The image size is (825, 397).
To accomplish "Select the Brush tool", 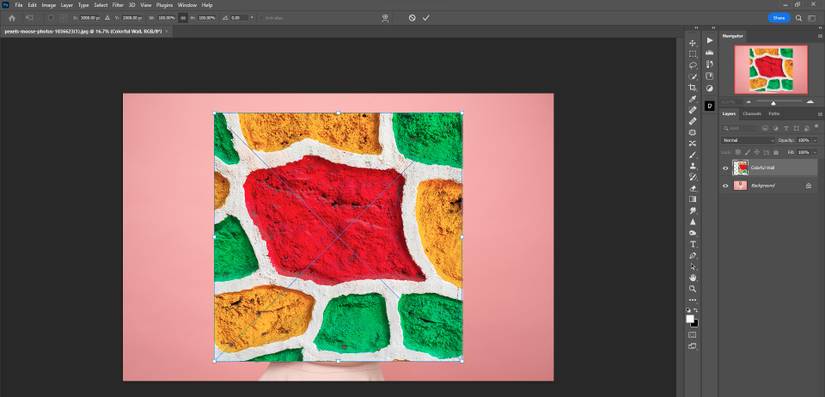I will [x=693, y=155].
